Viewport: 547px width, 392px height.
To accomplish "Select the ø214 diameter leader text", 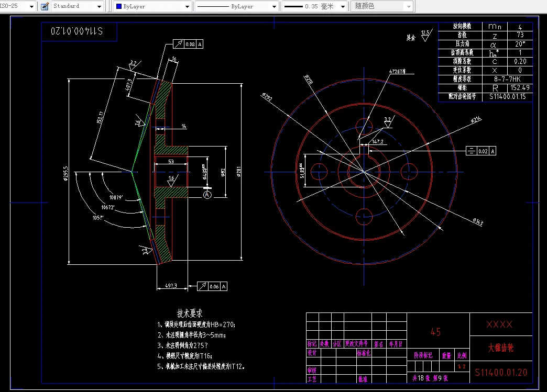I will [x=476, y=119].
